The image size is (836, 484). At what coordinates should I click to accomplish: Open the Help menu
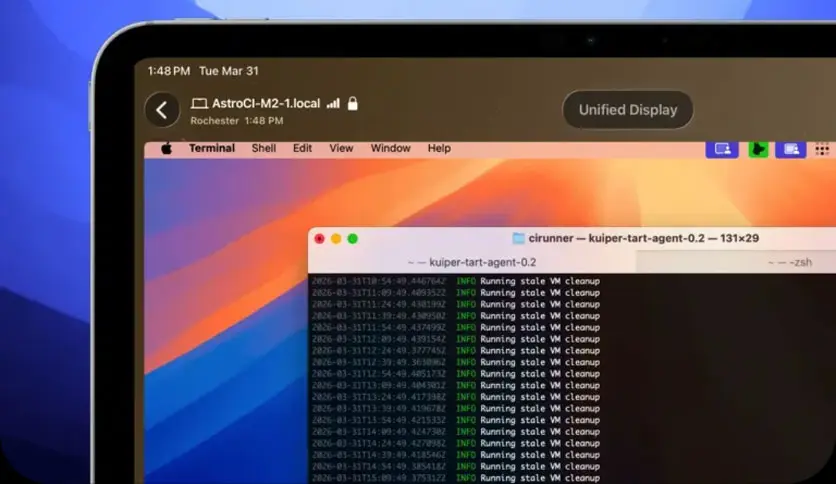439,148
